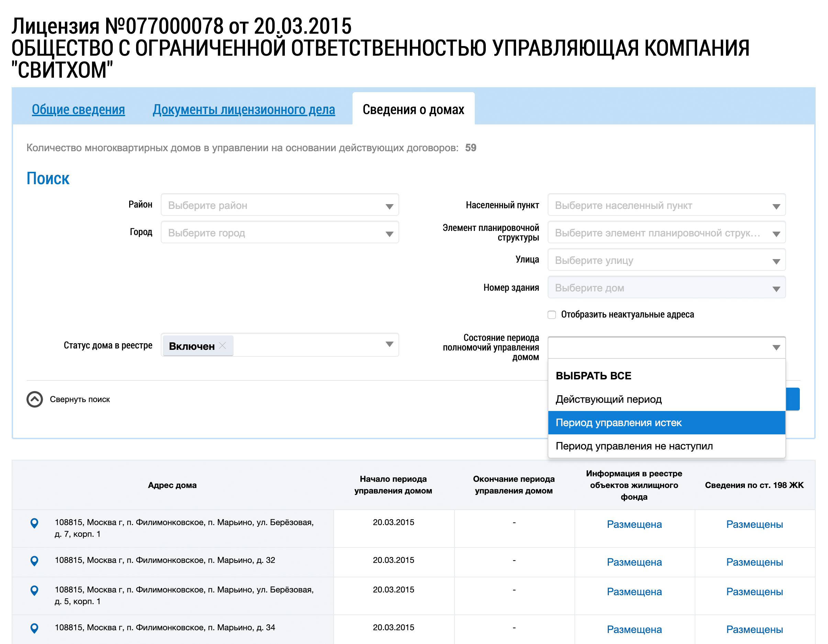Open the Населенный пункт dropdown
The width and height of the screenshot is (828, 644).
click(x=667, y=205)
